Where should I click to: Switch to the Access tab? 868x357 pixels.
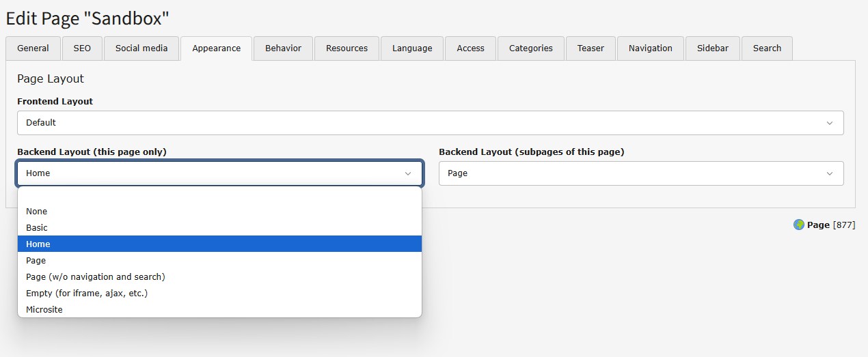pyautogui.click(x=470, y=48)
